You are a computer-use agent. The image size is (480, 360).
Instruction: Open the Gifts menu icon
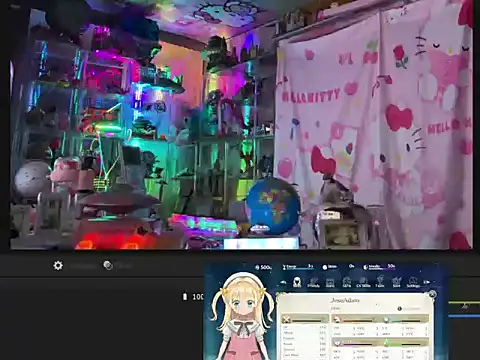point(347,282)
